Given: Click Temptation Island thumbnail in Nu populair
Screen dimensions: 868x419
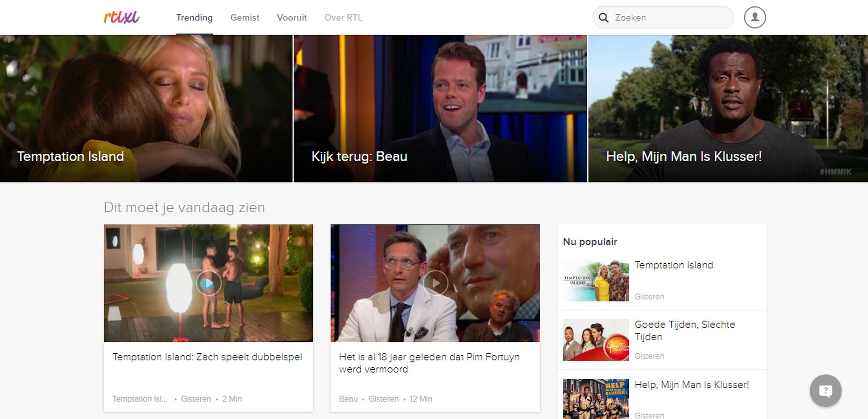Looking at the screenshot, I should coord(596,281).
